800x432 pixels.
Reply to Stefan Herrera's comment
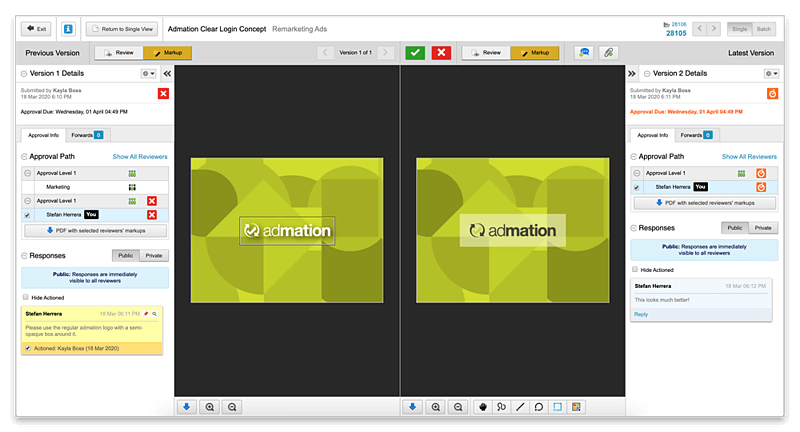click(641, 314)
